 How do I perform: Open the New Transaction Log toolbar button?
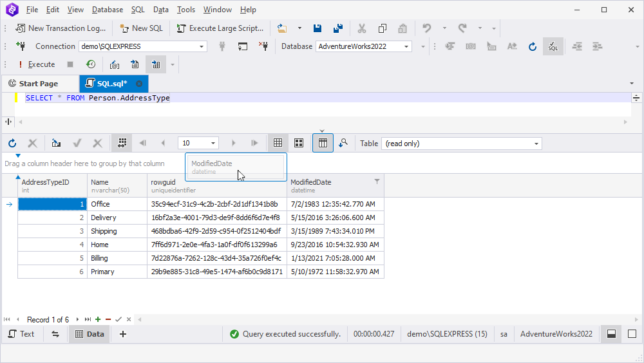[x=61, y=28]
